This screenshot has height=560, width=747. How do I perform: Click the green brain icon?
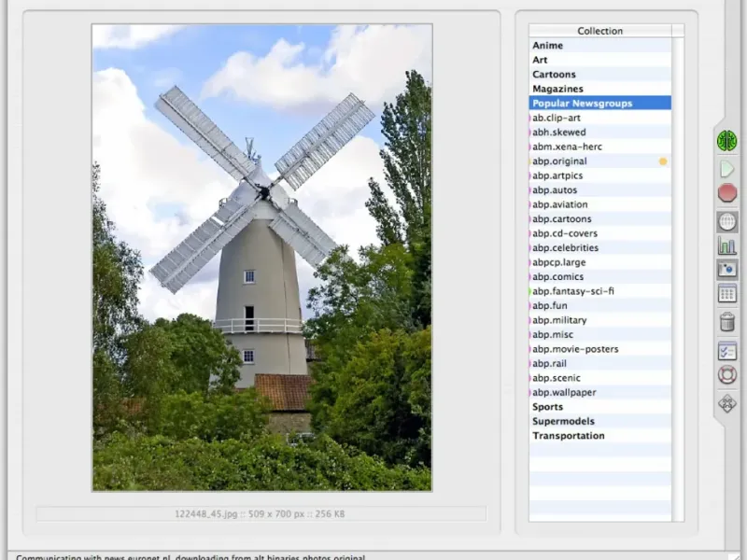click(x=727, y=141)
